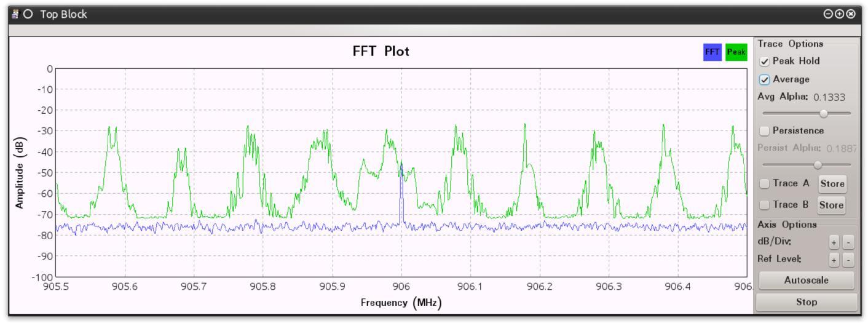Image resolution: width=868 pixels, height=323 pixels.
Task: Click the blue FFT spike at 906 MHz
Action: tap(401, 194)
